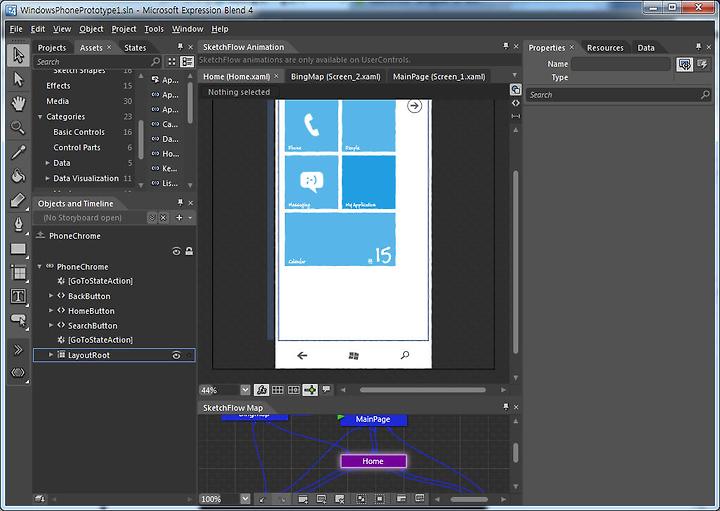The image size is (720, 511).
Task: Show Properties view icon next to Name
Action: click(x=684, y=65)
